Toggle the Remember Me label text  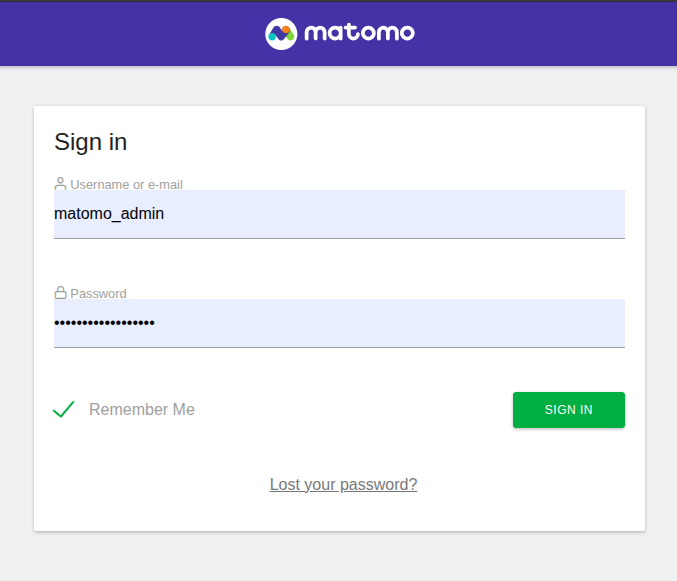coord(142,410)
